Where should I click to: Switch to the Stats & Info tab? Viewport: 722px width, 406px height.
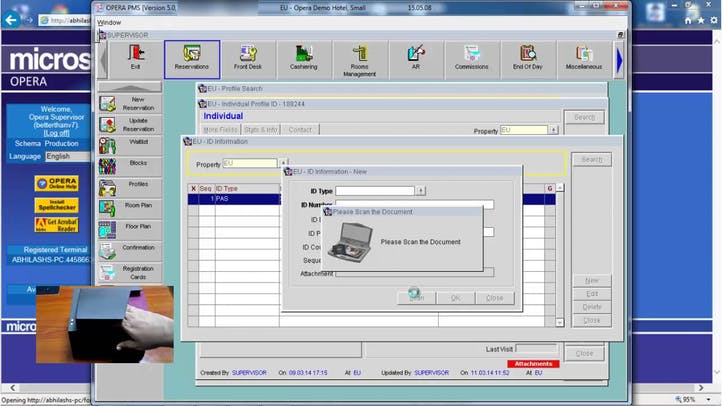click(x=261, y=130)
